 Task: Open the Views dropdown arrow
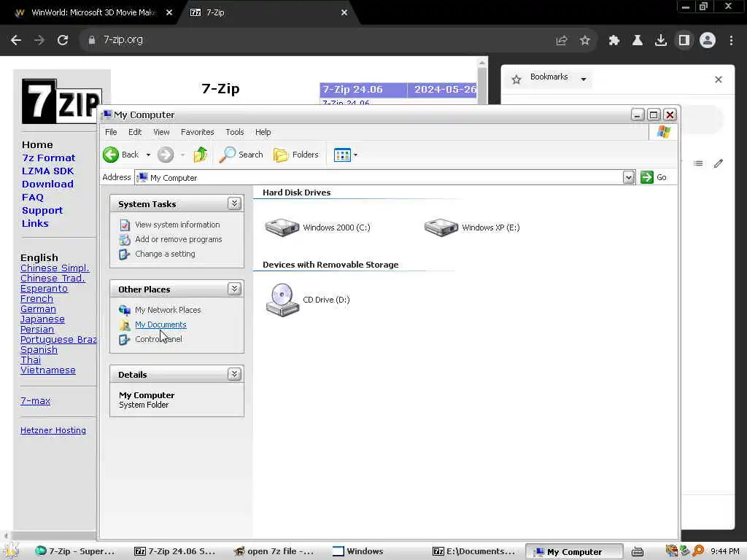(355, 155)
